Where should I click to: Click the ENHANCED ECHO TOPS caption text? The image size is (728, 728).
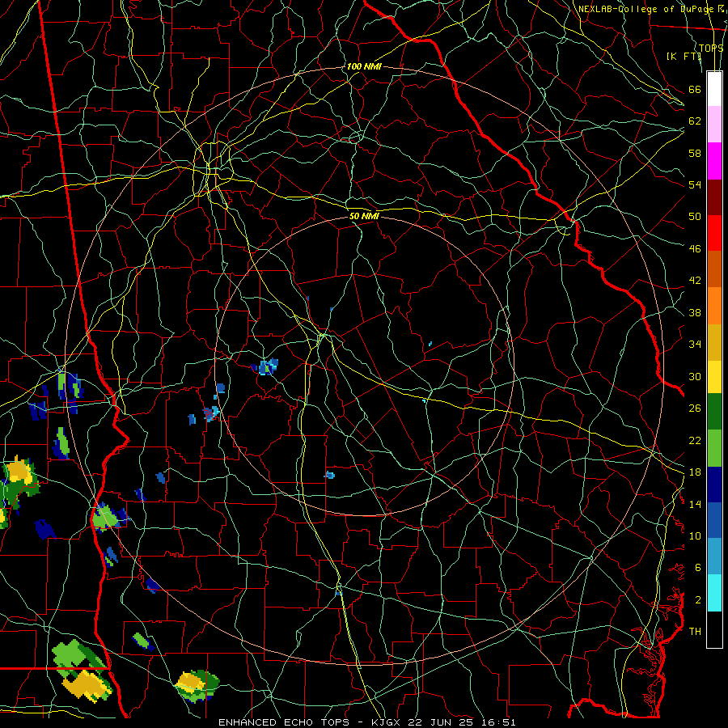coord(287,722)
